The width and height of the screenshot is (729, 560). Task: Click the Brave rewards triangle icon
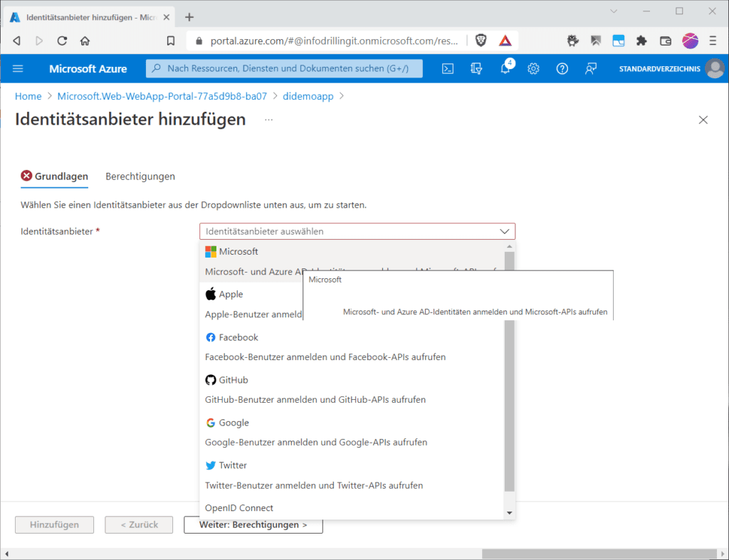coord(505,41)
